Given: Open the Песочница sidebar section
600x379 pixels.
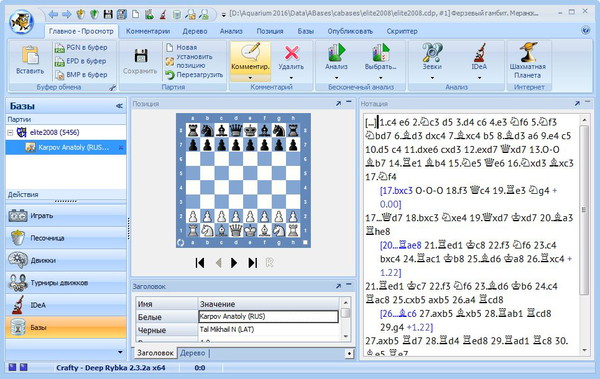Looking at the screenshot, I should click(x=66, y=238).
